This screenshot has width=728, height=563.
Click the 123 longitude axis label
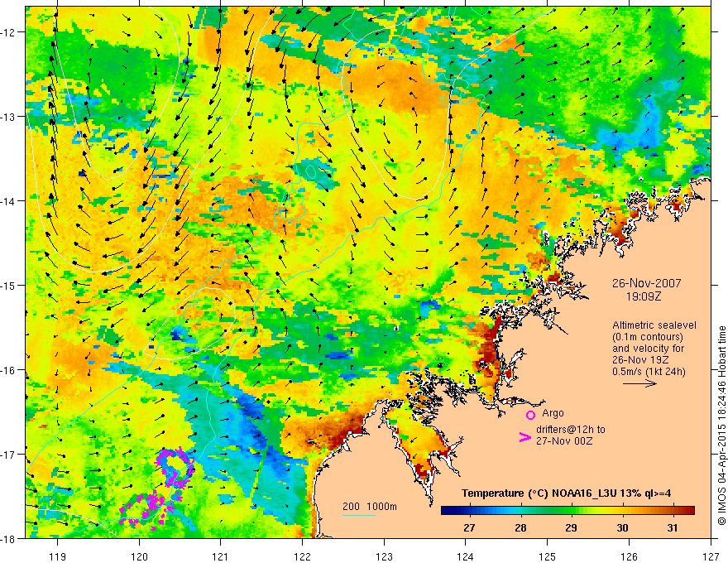(384, 556)
